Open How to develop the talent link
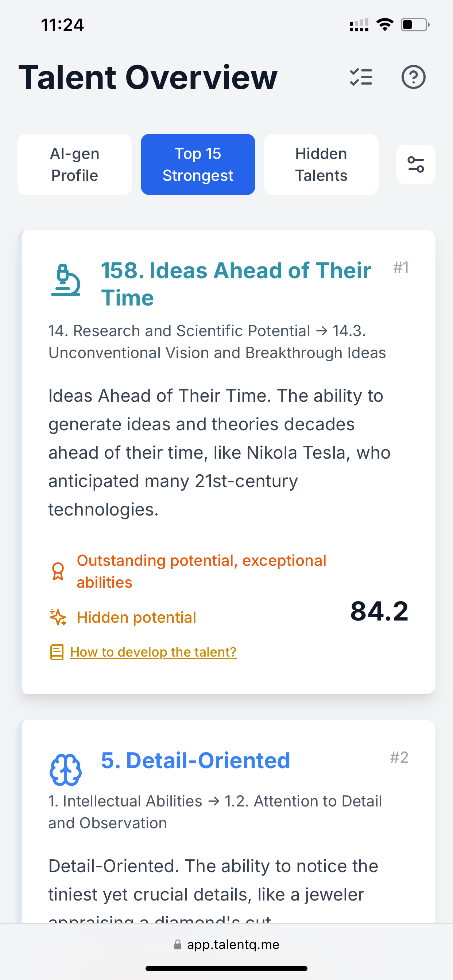The height and width of the screenshot is (980, 453). point(154,652)
